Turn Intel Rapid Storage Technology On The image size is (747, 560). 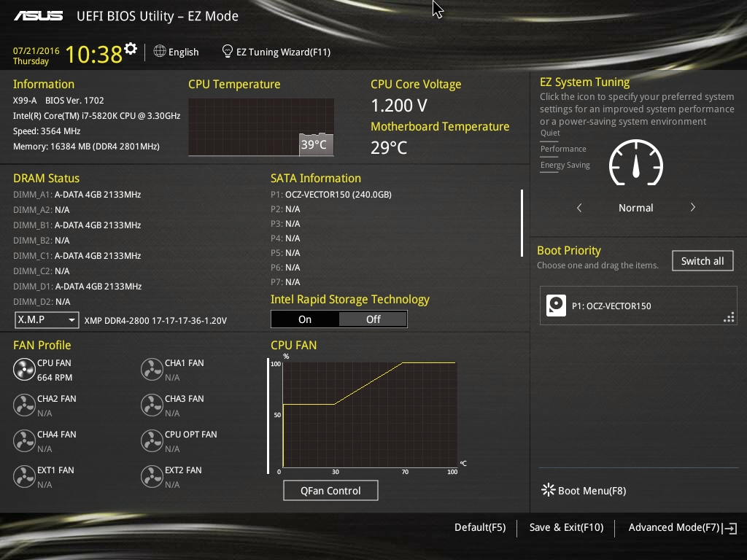(305, 319)
